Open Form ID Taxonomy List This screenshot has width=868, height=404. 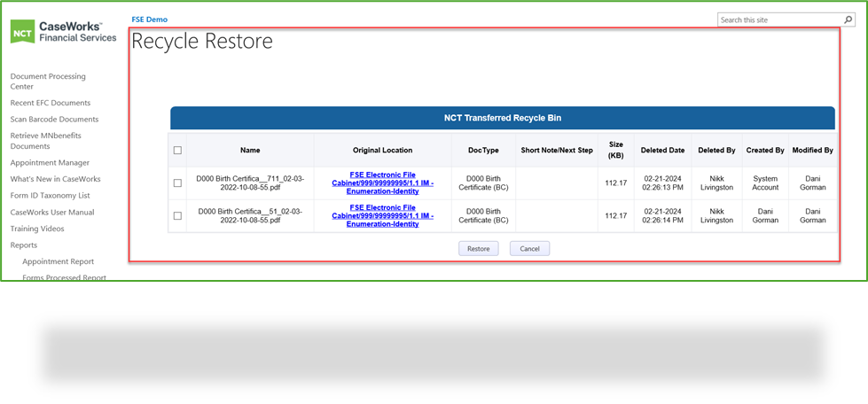point(50,196)
